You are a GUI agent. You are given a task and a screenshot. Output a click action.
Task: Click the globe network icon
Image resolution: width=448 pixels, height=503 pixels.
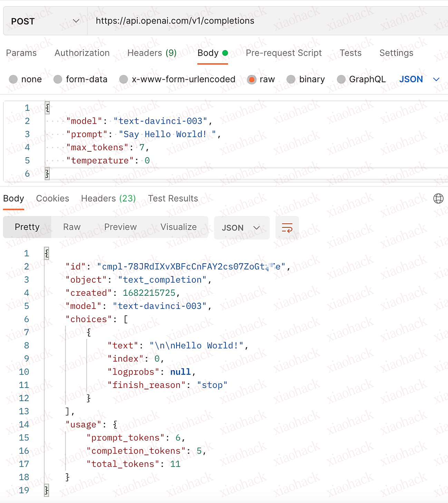coord(438,198)
